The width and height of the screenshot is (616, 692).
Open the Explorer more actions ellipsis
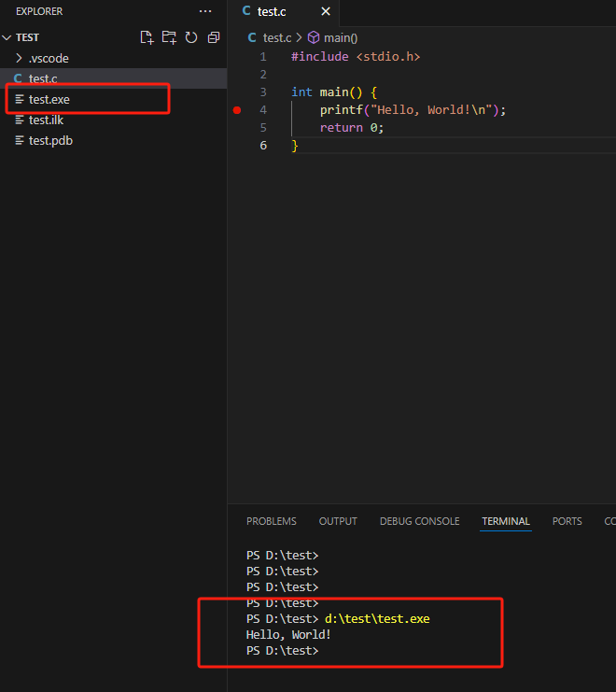(x=205, y=11)
